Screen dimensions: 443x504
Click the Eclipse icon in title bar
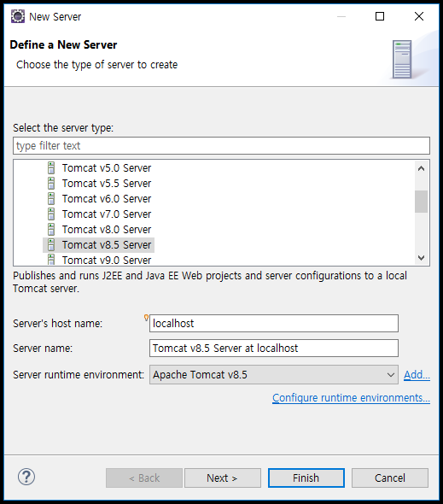point(18,16)
